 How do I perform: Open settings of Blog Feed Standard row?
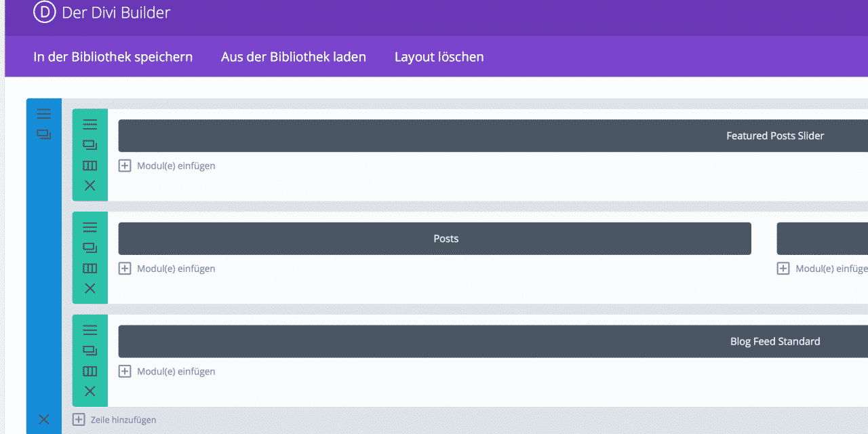tap(90, 330)
